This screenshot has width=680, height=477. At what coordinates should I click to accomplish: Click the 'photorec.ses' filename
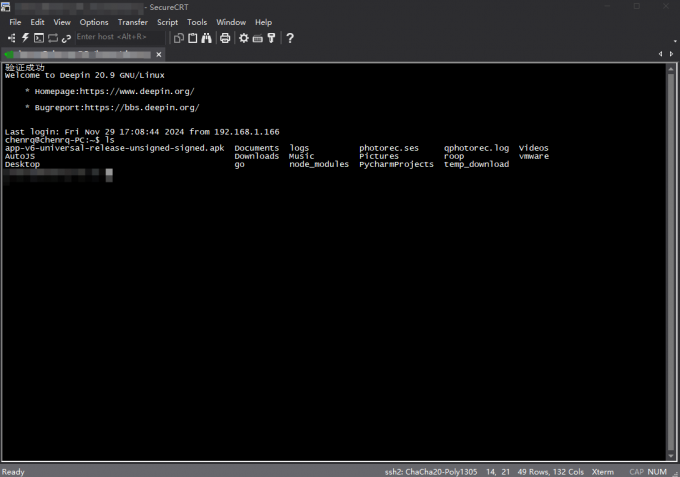pos(389,148)
